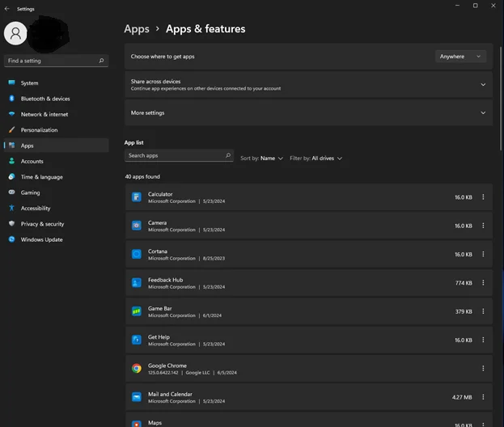Open Privacy & security settings
The height and width of the screenshot is (427, 504).
(x=57, y=224)
